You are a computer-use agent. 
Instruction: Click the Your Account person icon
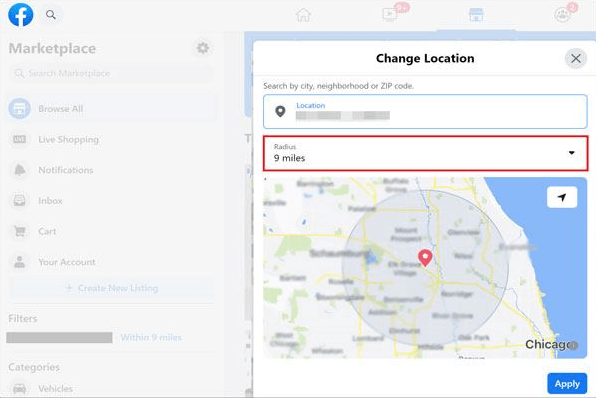coord(19,262)
